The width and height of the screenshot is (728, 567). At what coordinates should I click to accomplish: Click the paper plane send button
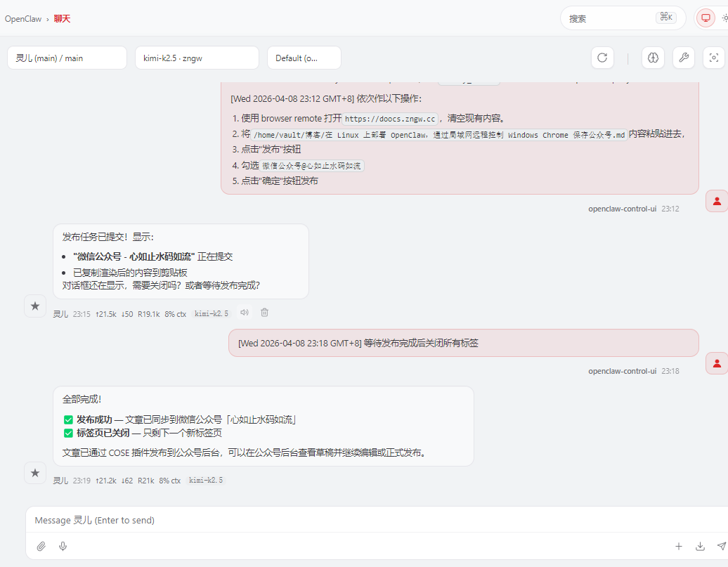pos(721,546)
